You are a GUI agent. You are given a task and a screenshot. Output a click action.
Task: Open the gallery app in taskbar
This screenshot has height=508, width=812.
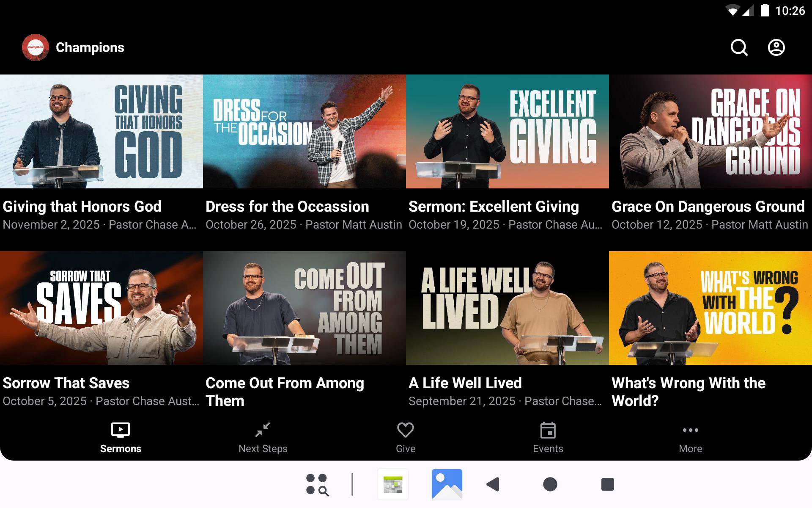447,484
